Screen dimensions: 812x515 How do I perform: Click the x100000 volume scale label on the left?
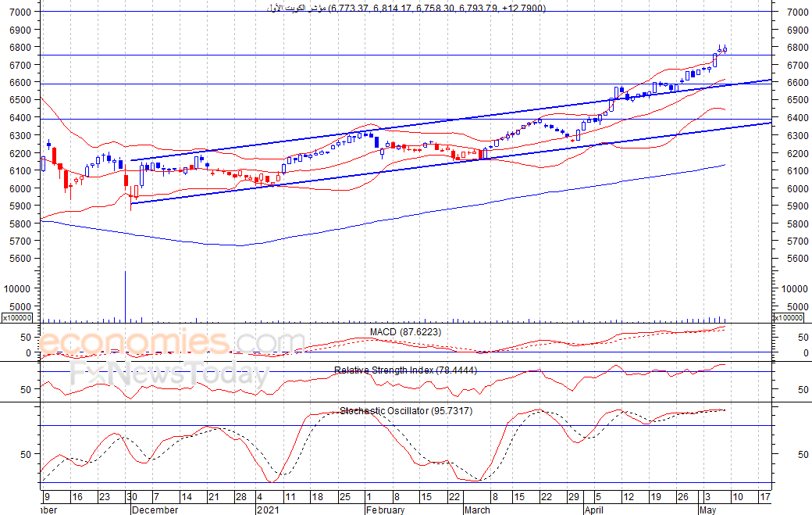click(x=17, y=317)
